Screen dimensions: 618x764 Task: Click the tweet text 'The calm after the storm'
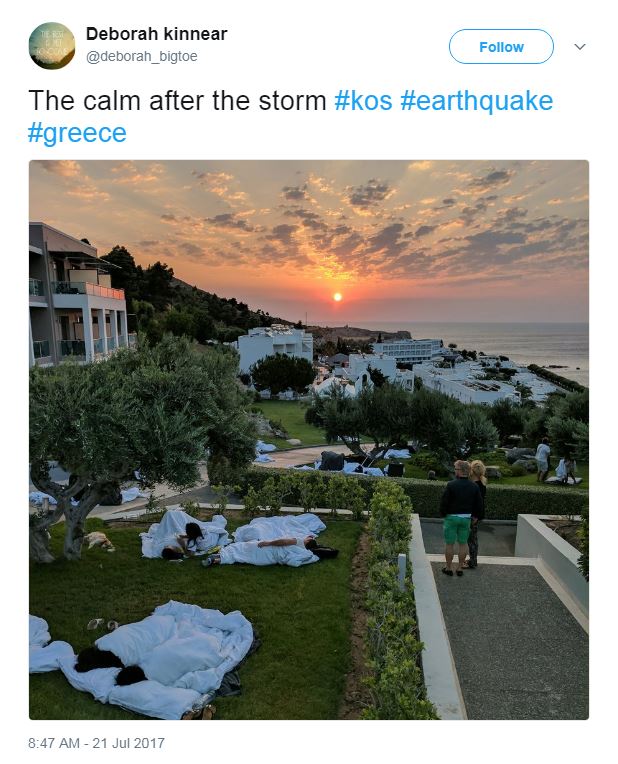(177, 101)
